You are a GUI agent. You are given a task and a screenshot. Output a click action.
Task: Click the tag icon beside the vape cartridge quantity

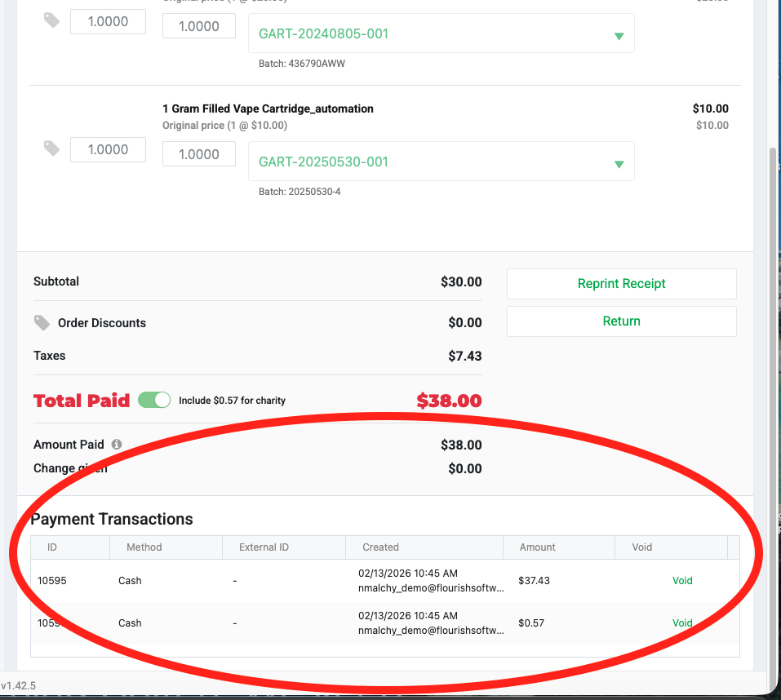(51, 148)
